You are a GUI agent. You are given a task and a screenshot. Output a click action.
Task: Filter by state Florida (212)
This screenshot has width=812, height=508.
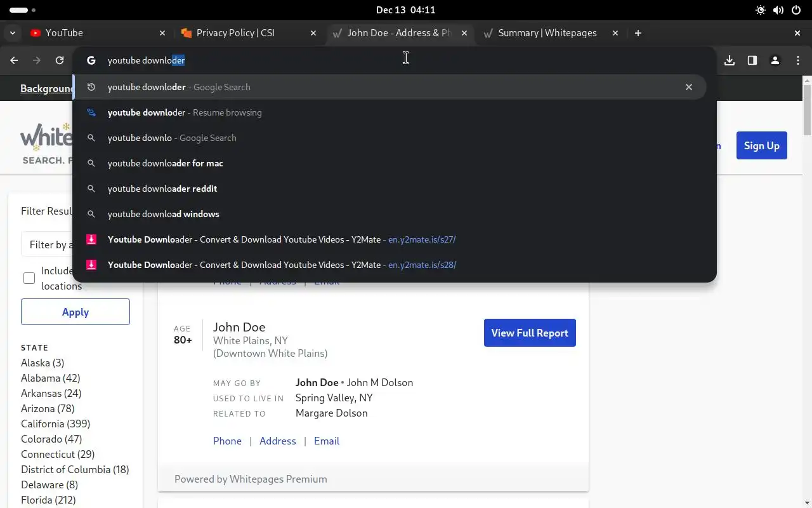48,500
